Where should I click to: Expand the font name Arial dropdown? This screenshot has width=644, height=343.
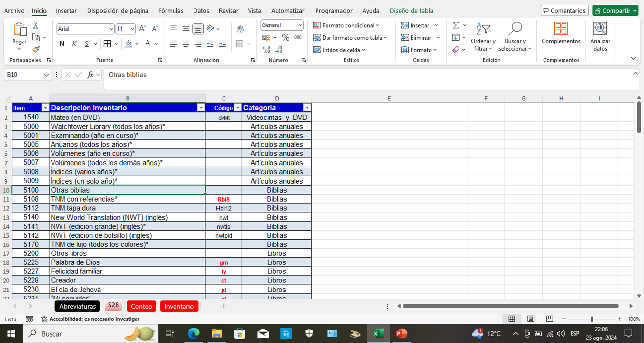point(111,29)
